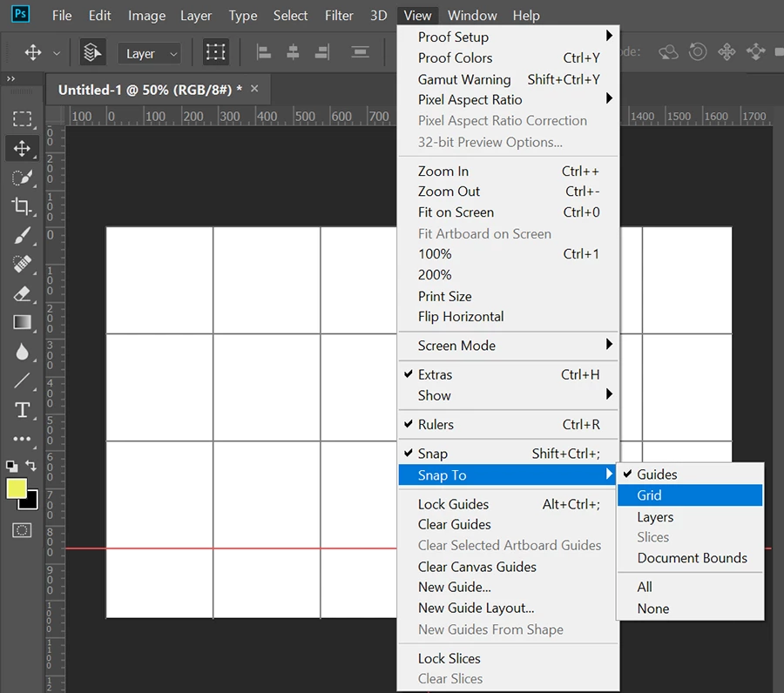The width and height of the screenshot is (784, 693).
Task: Align horizontal centers icon
Action: [x=293, y=52]
